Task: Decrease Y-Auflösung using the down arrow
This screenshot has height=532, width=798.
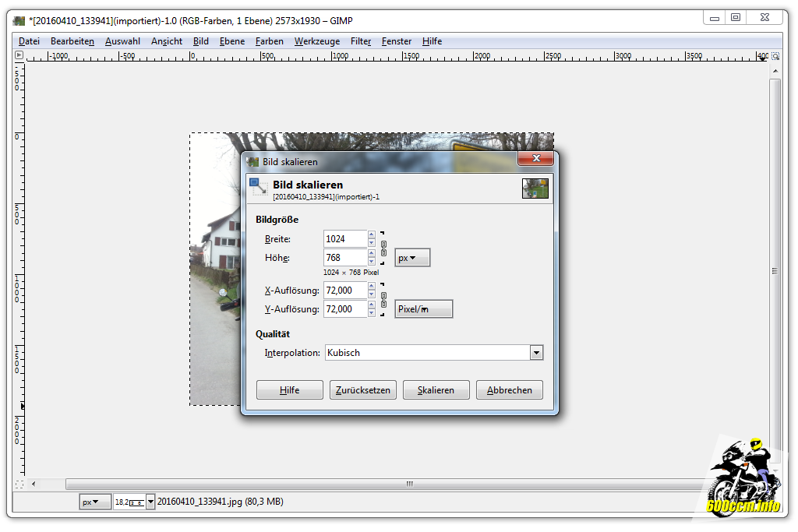Action: pyautogui.click(x=372, y=313)
